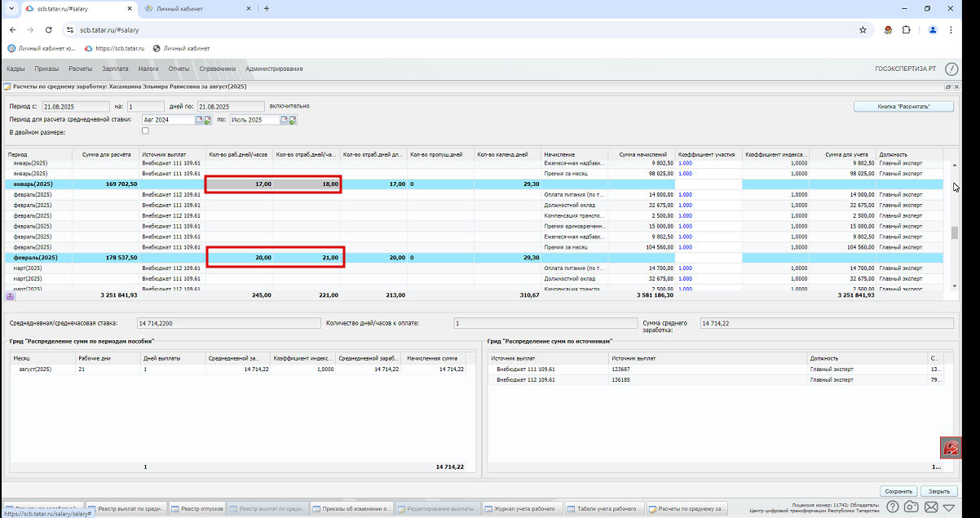The height and width of the screenshot is (518, 980).
Task: Open the mail envelope icon in status bar
Action: (931, 507)
